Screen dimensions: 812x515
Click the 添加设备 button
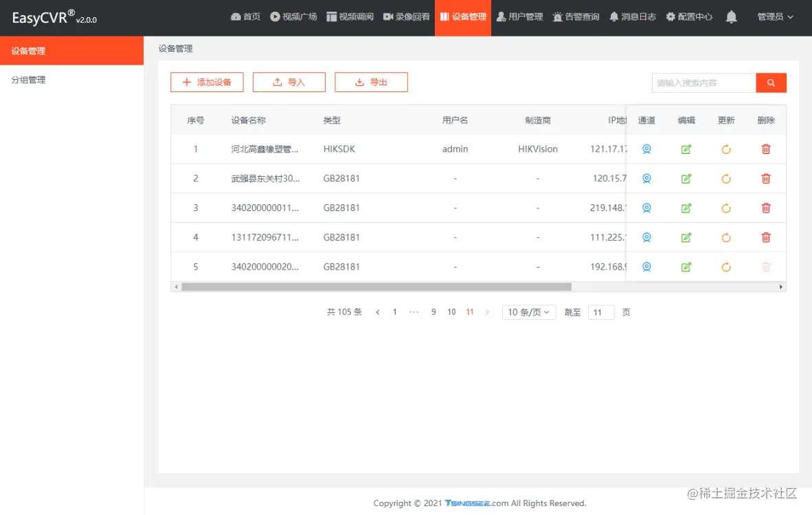coord(207,83)
